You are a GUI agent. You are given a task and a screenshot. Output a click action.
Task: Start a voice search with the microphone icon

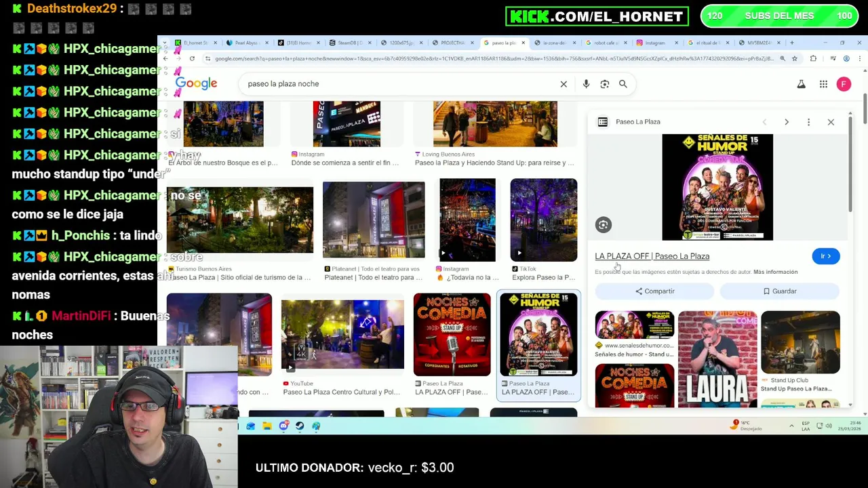click(586, 84)
